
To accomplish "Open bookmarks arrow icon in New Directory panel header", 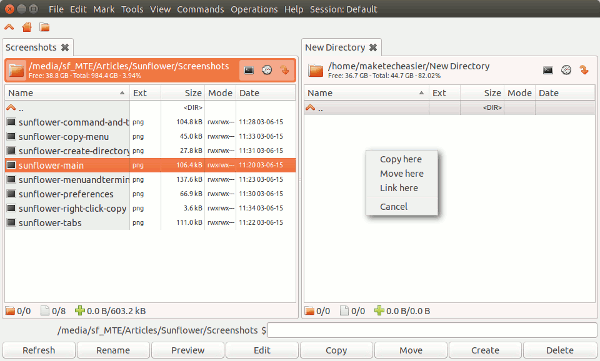I will tap(584, 70).
